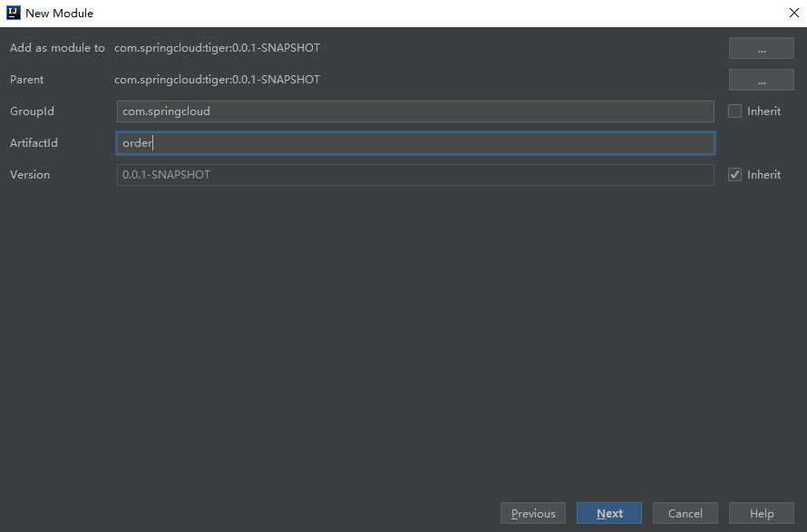Image resolution: width=807 pixels, height=532 pixels.
Task: Click Previous to go back a step
Action: [532, 512]
